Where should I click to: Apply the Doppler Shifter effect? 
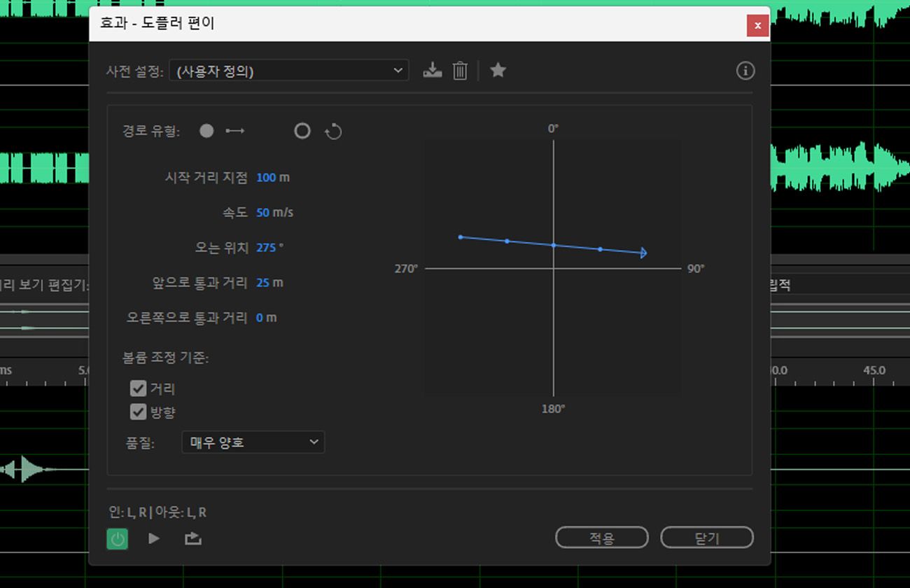click(x=601, y=538)
